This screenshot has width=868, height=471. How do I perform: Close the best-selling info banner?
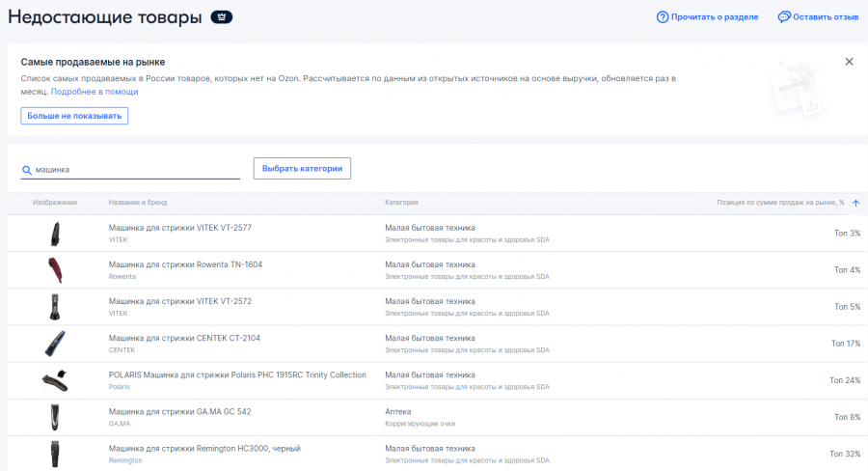[x=849, y=62]
